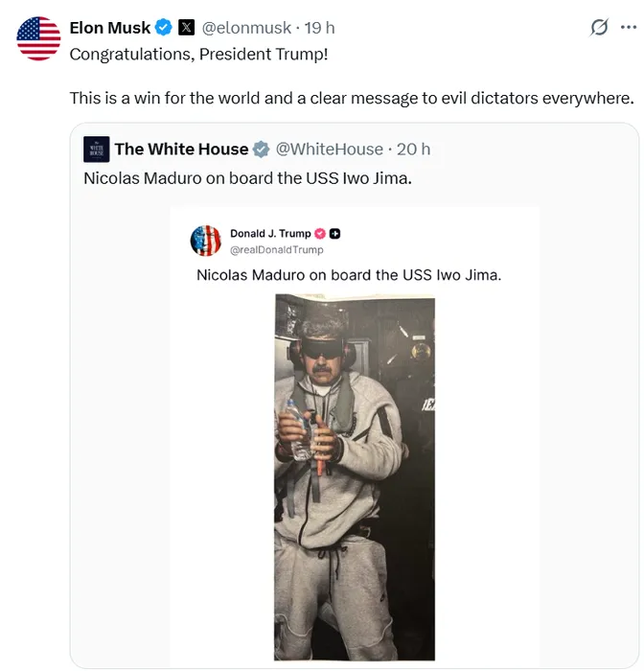Click the White House quoted post caption text
Screen dimensions: 644x671
click(247, 177)
